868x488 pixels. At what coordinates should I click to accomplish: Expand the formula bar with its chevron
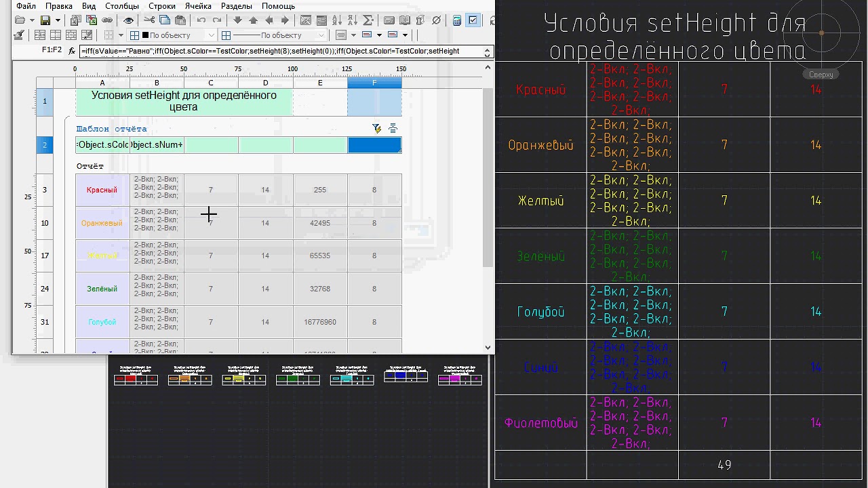(487, 52)
